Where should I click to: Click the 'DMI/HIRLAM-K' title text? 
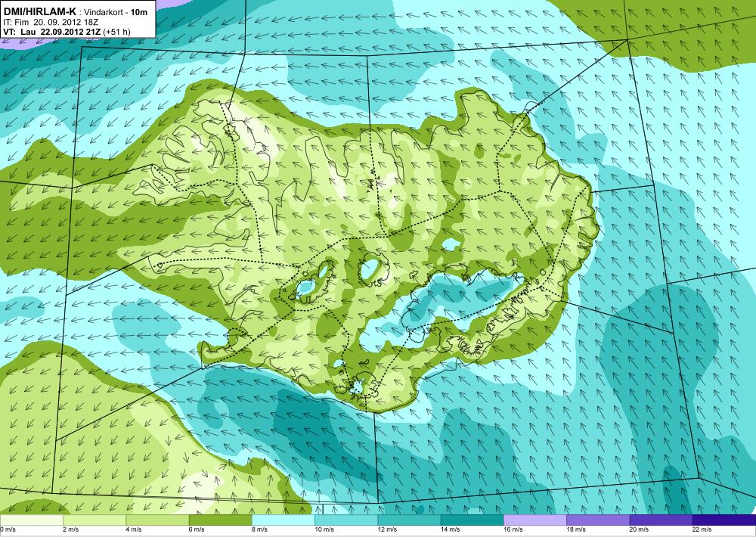(x=39, y=11)
